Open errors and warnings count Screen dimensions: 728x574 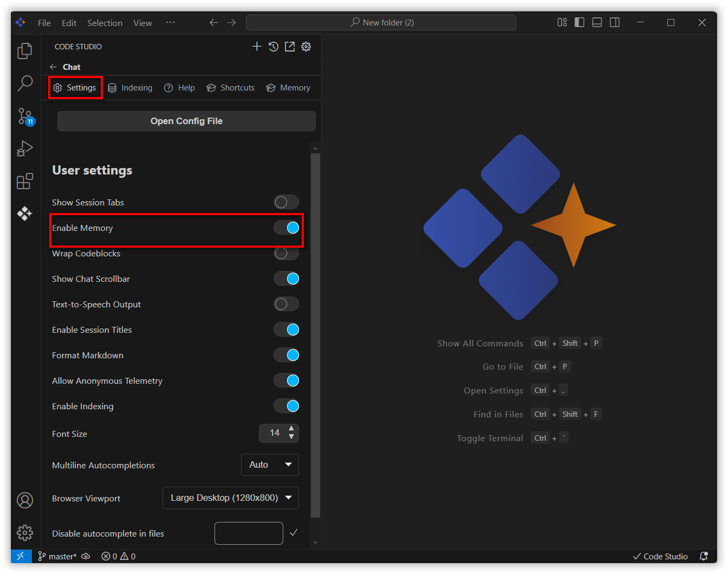pos(119,557)
